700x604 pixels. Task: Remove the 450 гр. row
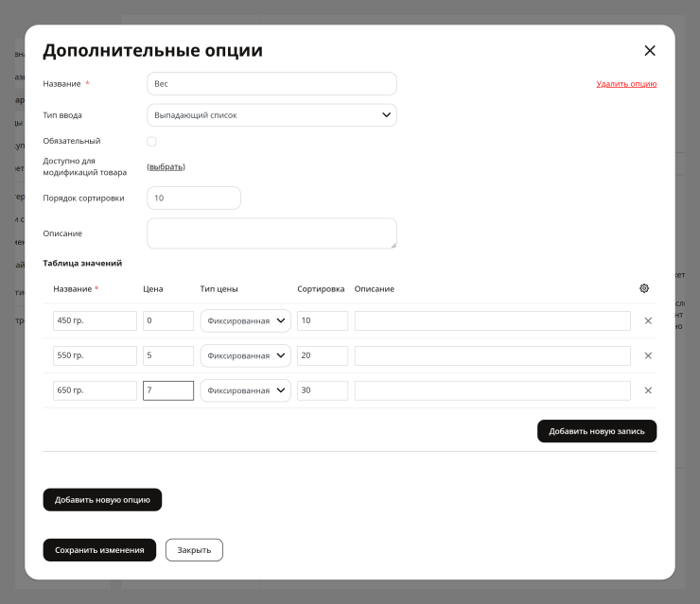[648, 320]
